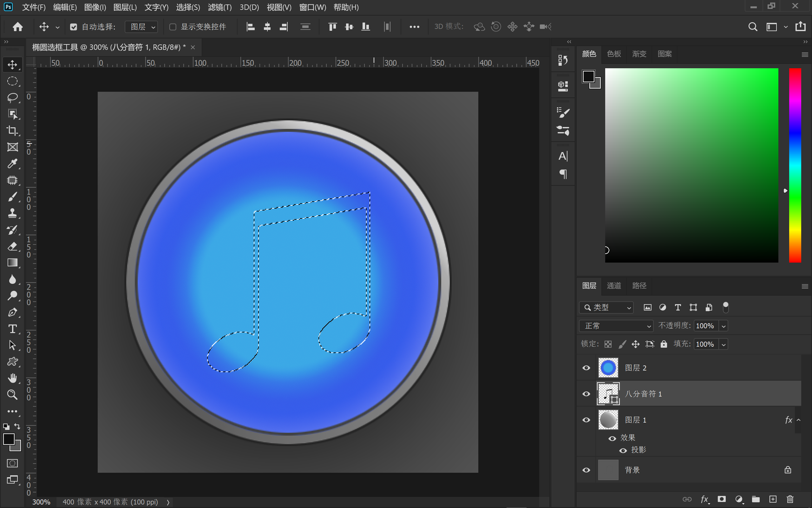Click toolbox foreground color swatch
Viewport: 812px width, 508px height.
(x=9, y=439)
